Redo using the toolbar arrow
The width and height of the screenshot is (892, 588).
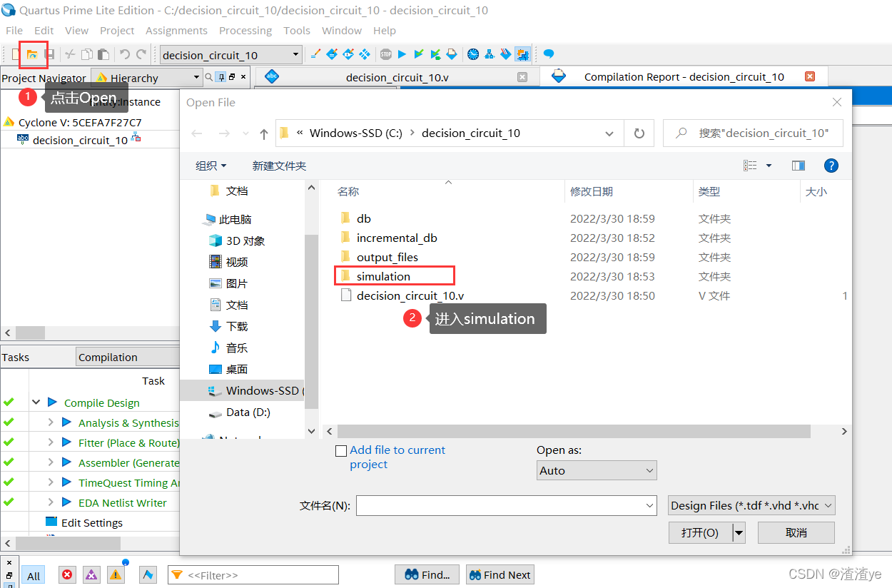pyautogui.click(x=141, y=54)
